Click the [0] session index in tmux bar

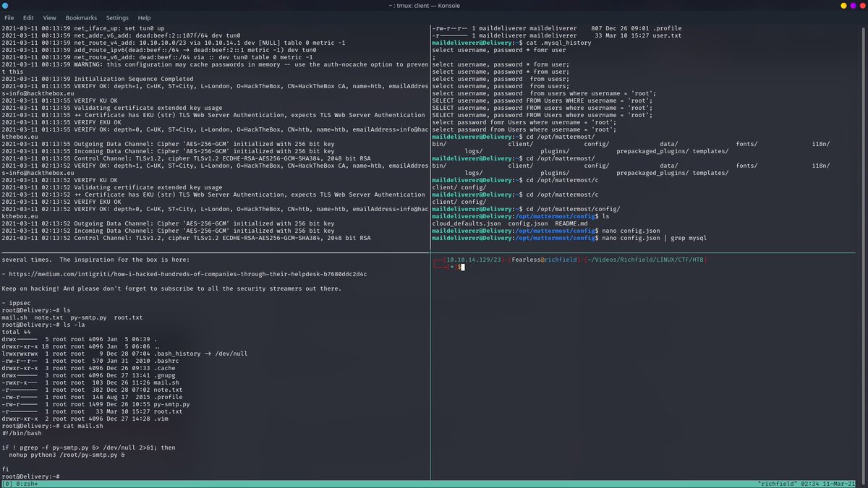(x=7, y=482)
